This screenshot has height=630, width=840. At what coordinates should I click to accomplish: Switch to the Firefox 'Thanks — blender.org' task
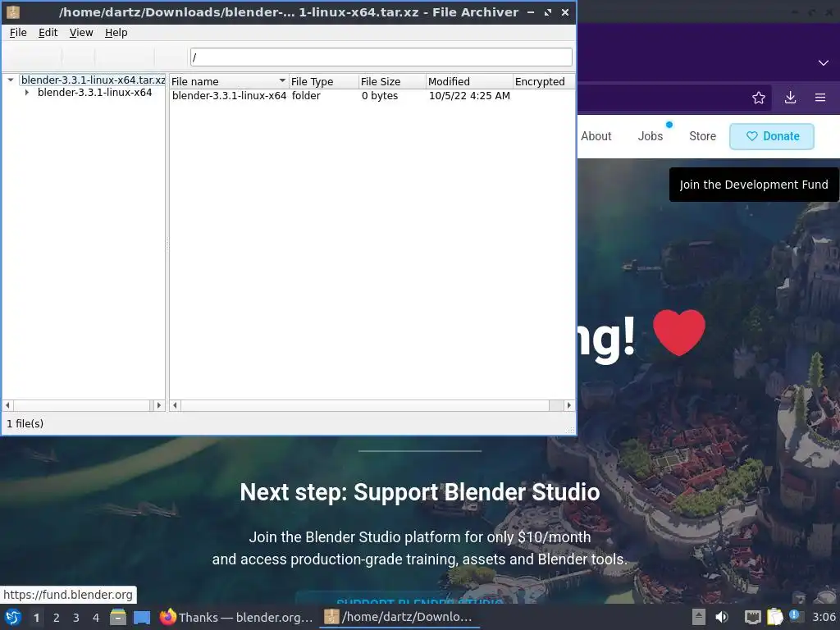point(236,617)
